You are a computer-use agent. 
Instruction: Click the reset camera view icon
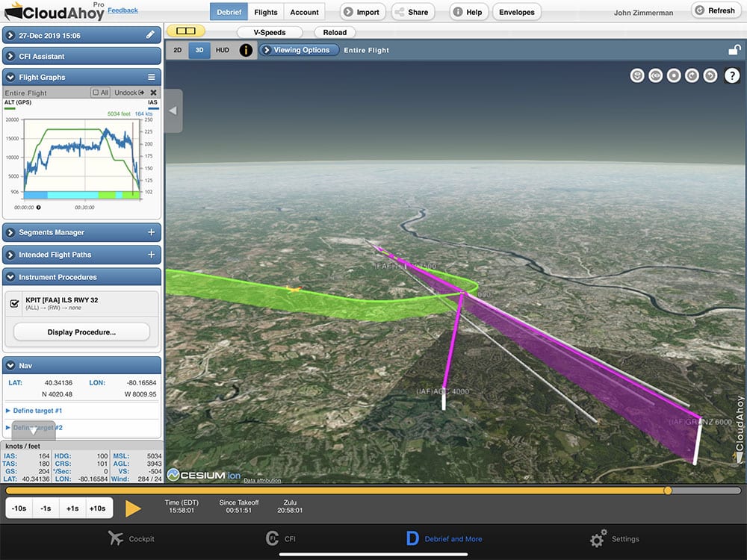click(674, 75)
